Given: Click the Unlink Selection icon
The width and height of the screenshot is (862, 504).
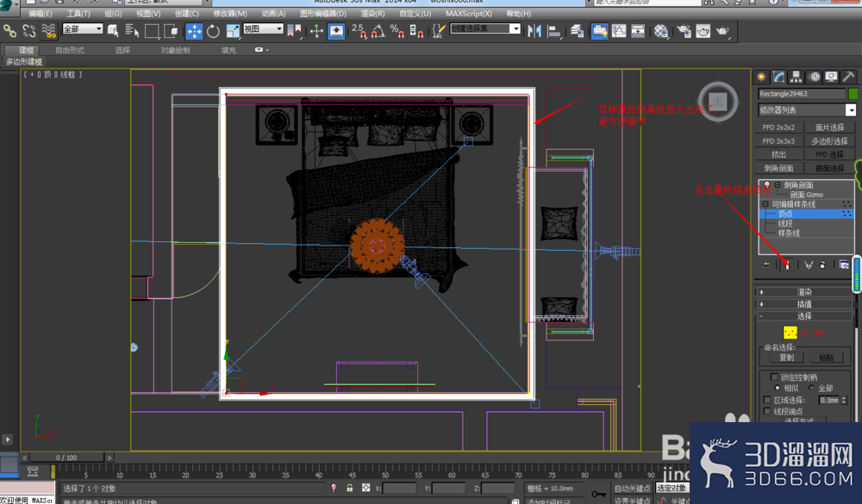Looking at the screenshot, I should 29,31.
